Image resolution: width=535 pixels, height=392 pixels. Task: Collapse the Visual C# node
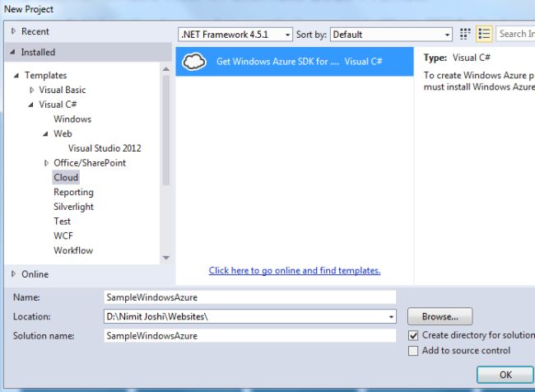pos(30,105)
